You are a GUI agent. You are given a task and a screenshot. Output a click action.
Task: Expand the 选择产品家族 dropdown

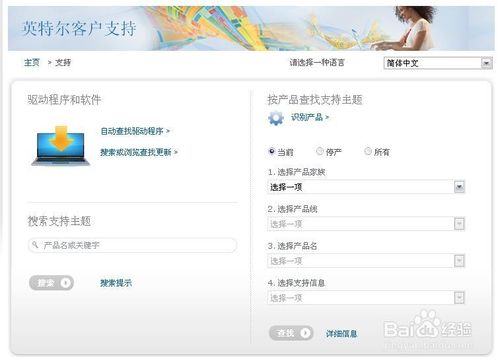tap(366, 187)
